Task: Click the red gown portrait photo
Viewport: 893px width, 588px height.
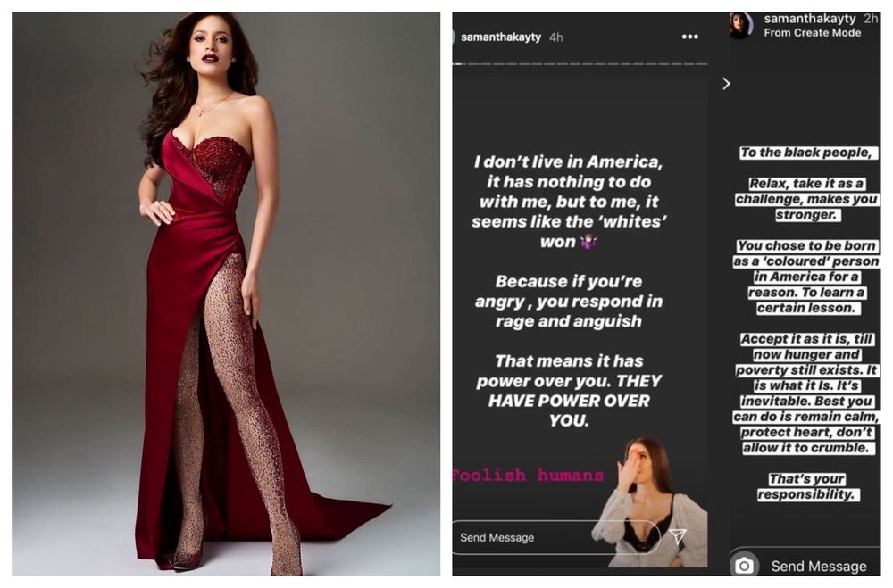Action: click(x=226, y=294)
